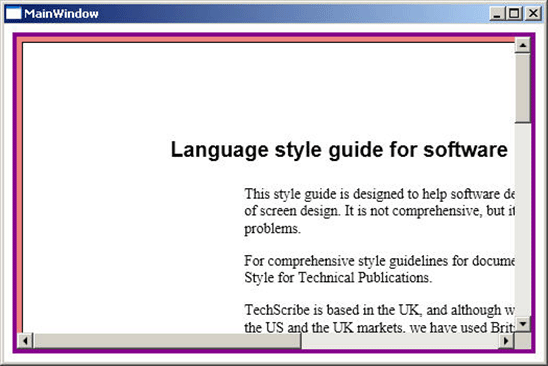Click the vertical scrollbar down arrow
Viewport: 548px width, 366px height.
click(x=523, y=324)
